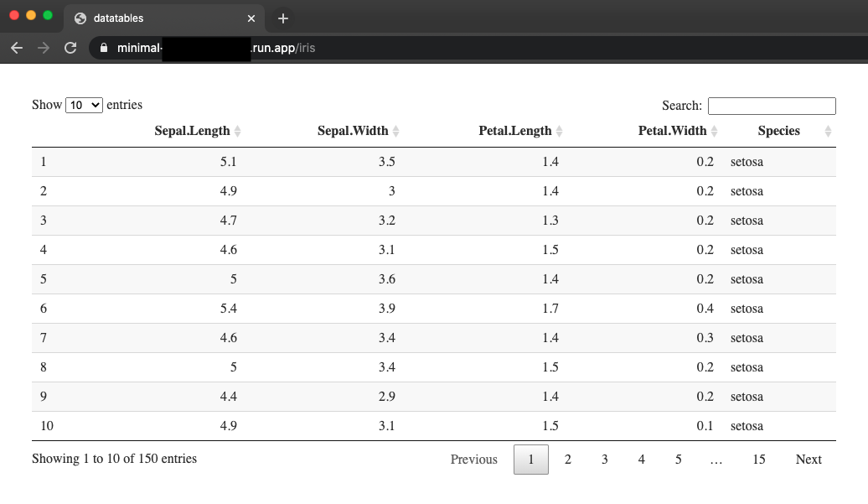
Task: Click Sepal.Width value 2.9 in row 9
Action: tap(386, 397)
